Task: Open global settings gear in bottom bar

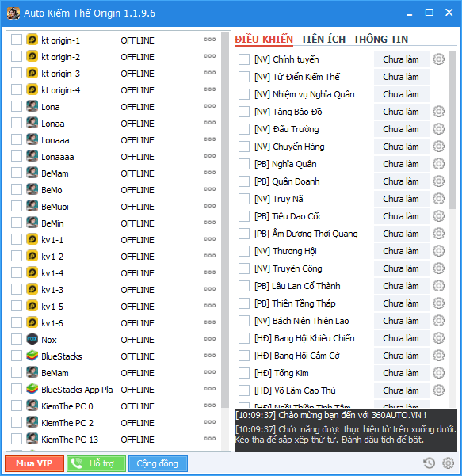Action: 448,463
